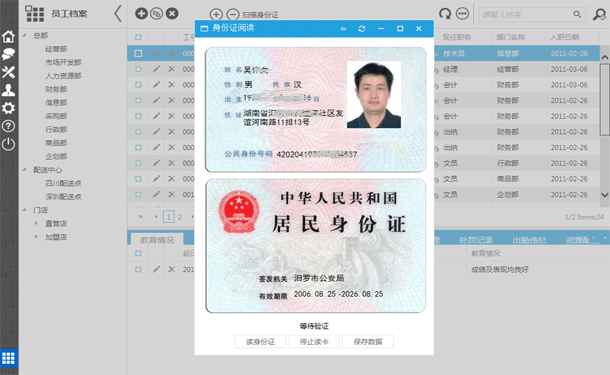Image resolution: width=610 pixels, height=375 pixels.
Task: Click the add new employee plus icon
Action: coord(141,14)
